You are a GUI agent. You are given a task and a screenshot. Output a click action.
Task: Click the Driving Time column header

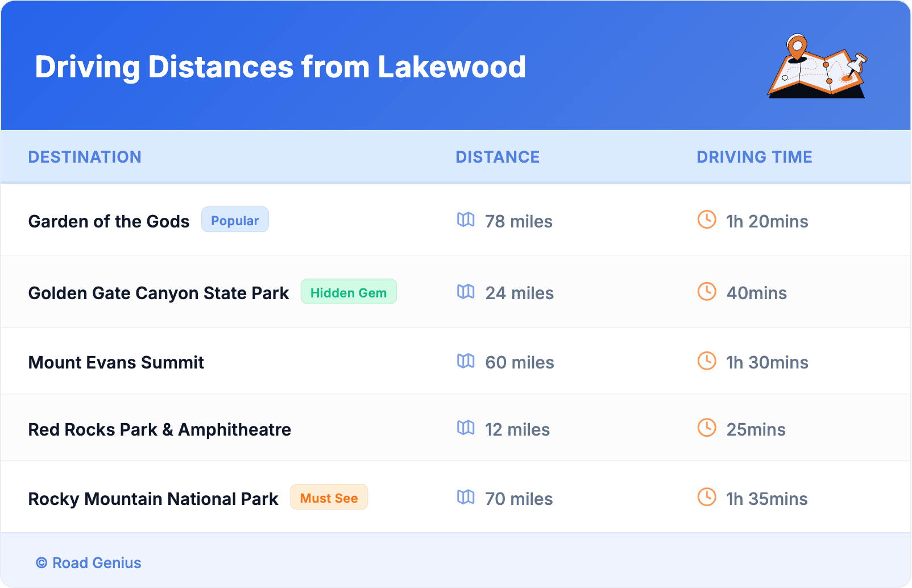(754, 157)
